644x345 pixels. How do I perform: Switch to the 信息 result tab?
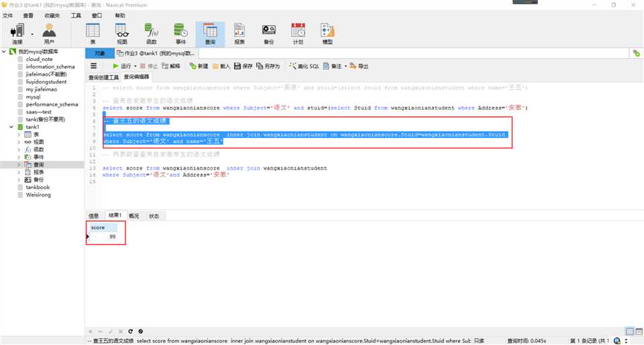coord(94,216)
